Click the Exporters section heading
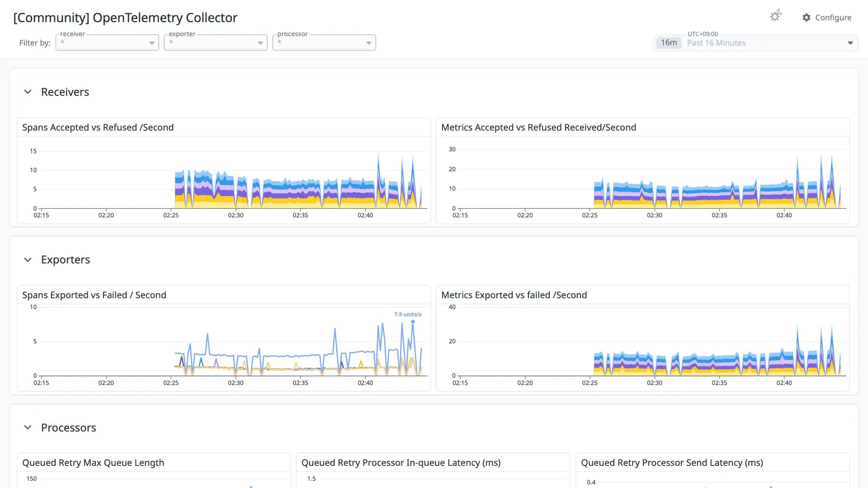The width and height of the screenshot is (868, 488). (x=66, y=260)
